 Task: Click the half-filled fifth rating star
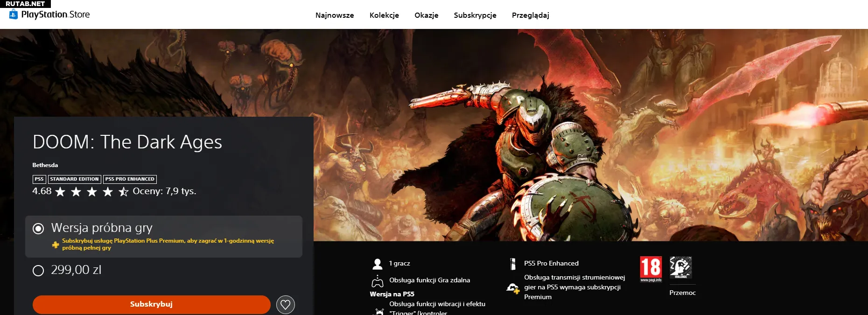point(123,192)
